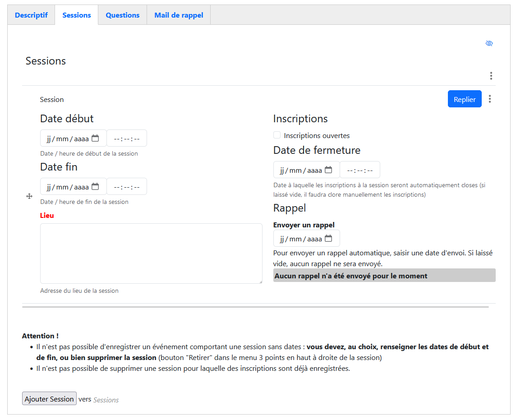
Task: Open calendar picker for Envoyer un rappel
Action: point(328,239)
